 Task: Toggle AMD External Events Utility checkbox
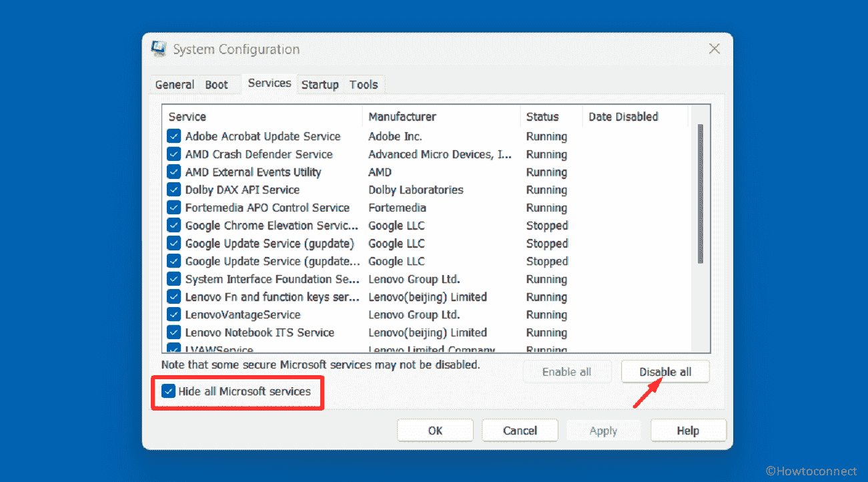[174, 172]
